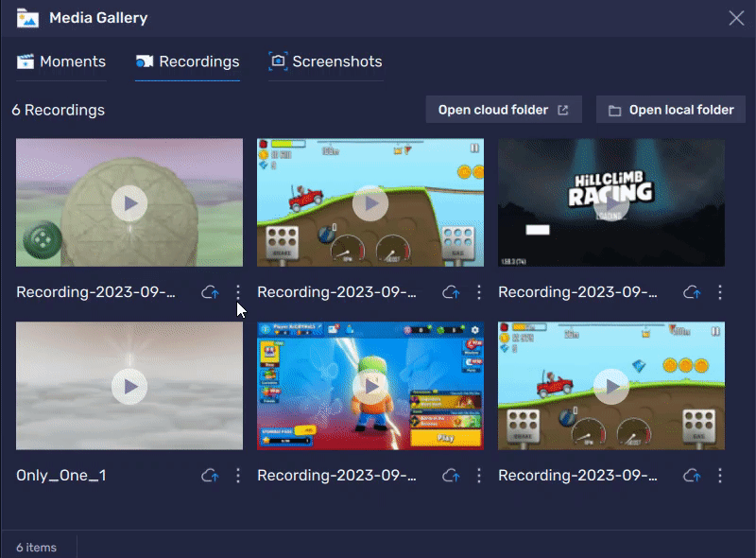Click cloud upload icon for Hill Climb loading recording
Screen dimensions: 756x558
692,292
